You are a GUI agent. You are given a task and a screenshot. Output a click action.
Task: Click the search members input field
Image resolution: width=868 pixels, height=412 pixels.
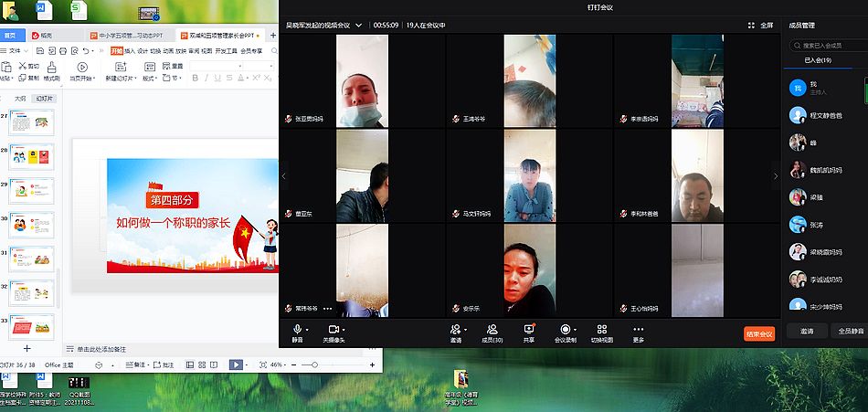(827, 45)
